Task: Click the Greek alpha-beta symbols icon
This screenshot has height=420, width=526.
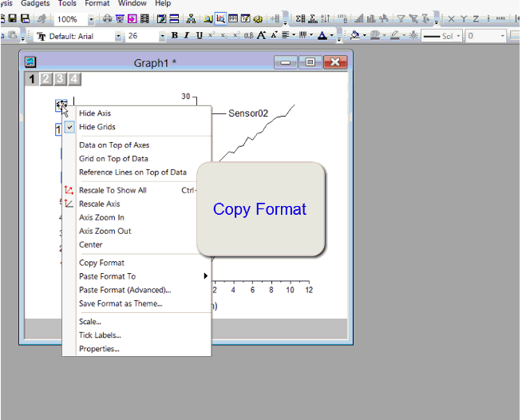Action: coord(248,35)
